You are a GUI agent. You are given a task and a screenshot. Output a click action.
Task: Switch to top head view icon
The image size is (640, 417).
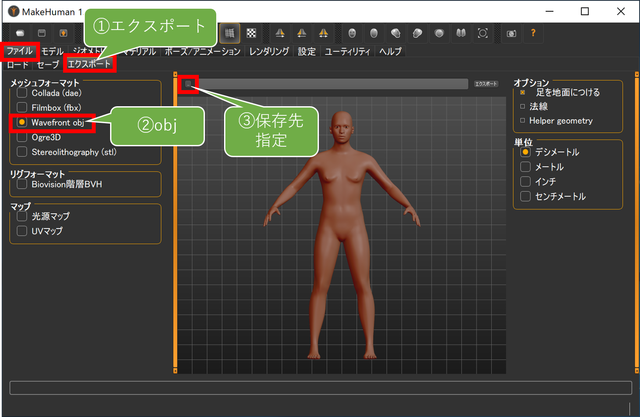click(x=439, y=33)
